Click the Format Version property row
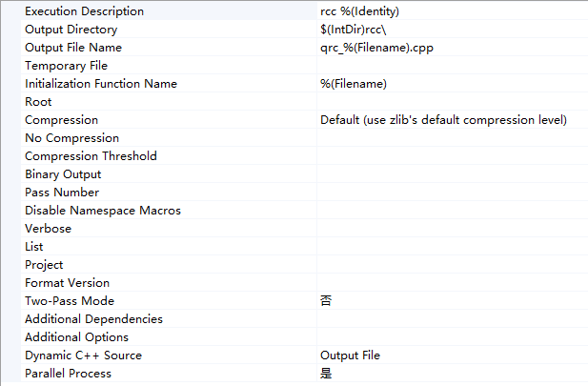The width and height of the screenshot is (588, 386). coord(67,283)
